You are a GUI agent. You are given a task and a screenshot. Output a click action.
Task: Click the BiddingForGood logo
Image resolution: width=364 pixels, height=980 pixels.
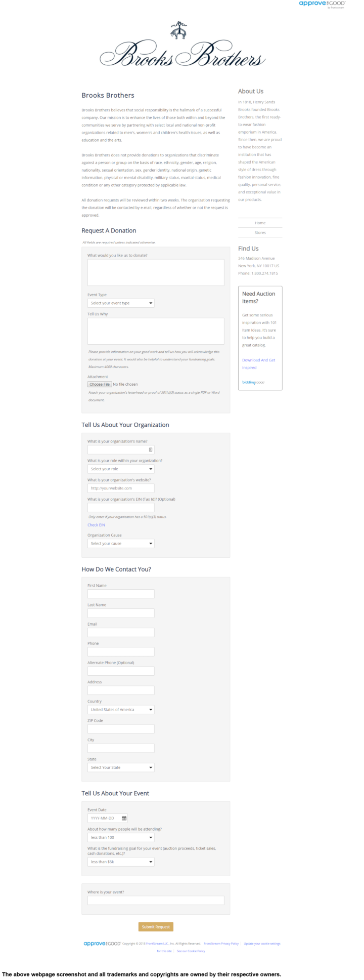pyautogui.click(x=253, y=382)
